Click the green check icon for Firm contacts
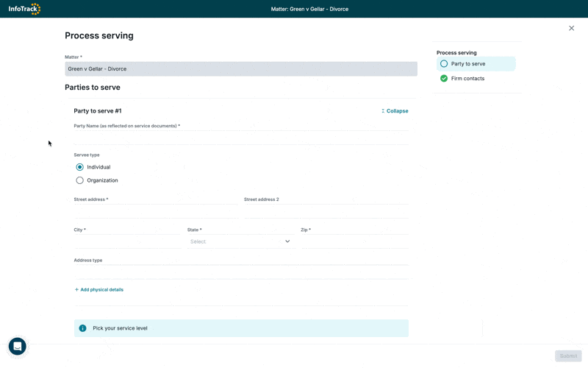588x368 pixels. tap(444, 78)
